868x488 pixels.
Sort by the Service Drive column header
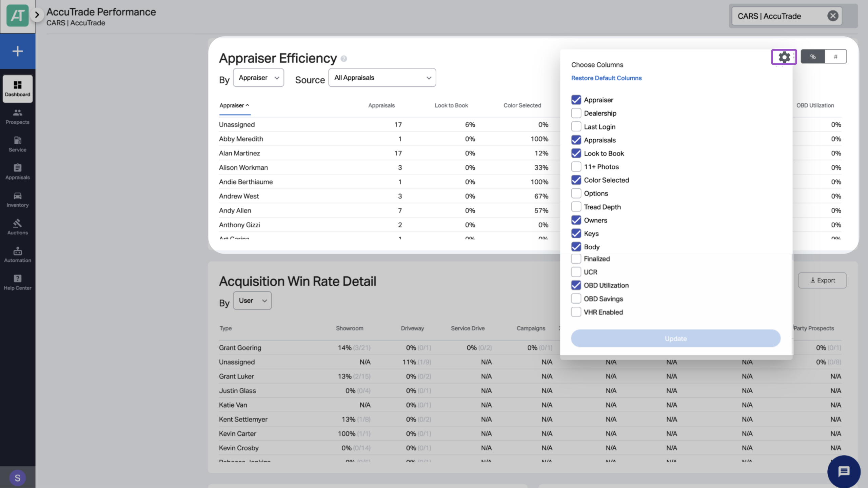[468, 328]
